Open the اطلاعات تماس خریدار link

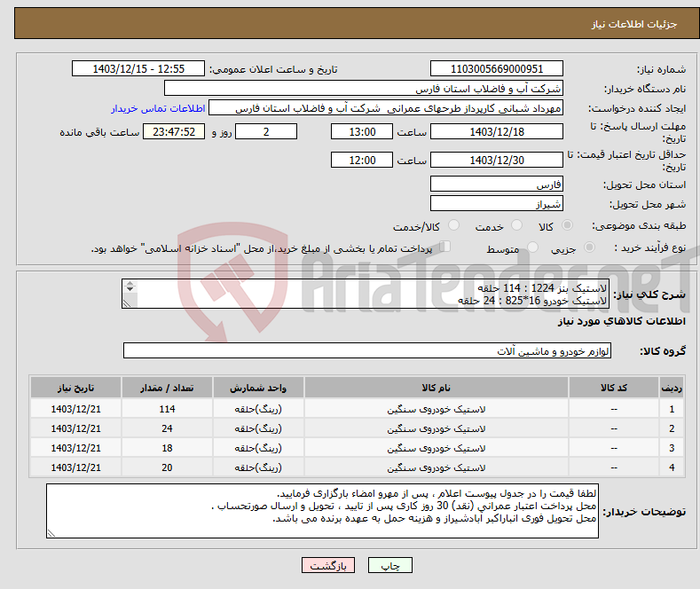(158, 108)
